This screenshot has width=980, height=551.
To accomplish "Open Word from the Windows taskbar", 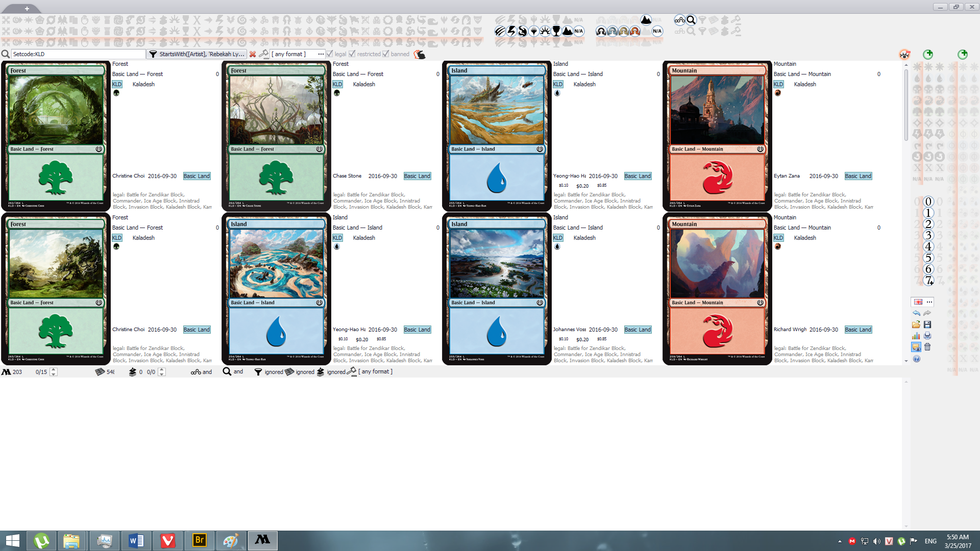I will point(136,540).
